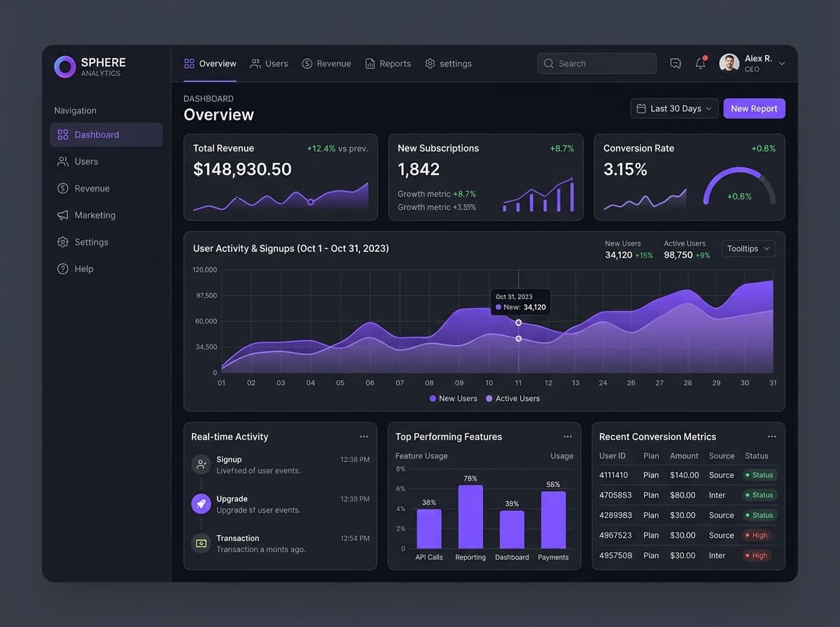Image resolution: width=840 pixels, height=627 pixels.
Task: Click the $140.00 amount cell
Action: (x=685, y=475)
